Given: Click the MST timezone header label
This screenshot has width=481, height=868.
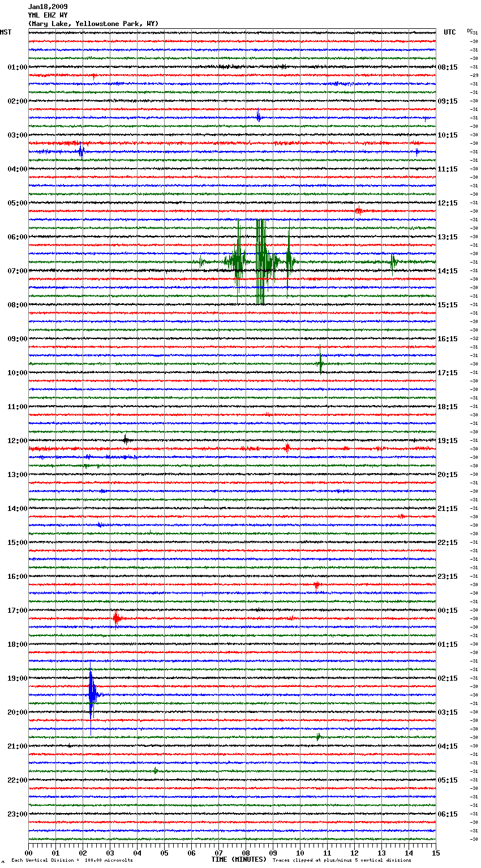Looking at the screenshot, I should click(x=6, y=32).
